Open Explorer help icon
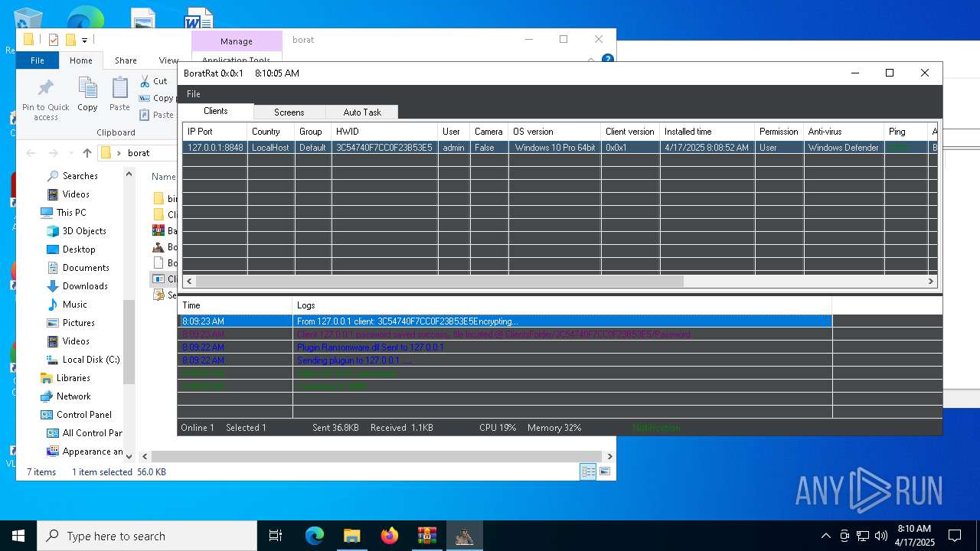980x551 pixels. point(607,60)
